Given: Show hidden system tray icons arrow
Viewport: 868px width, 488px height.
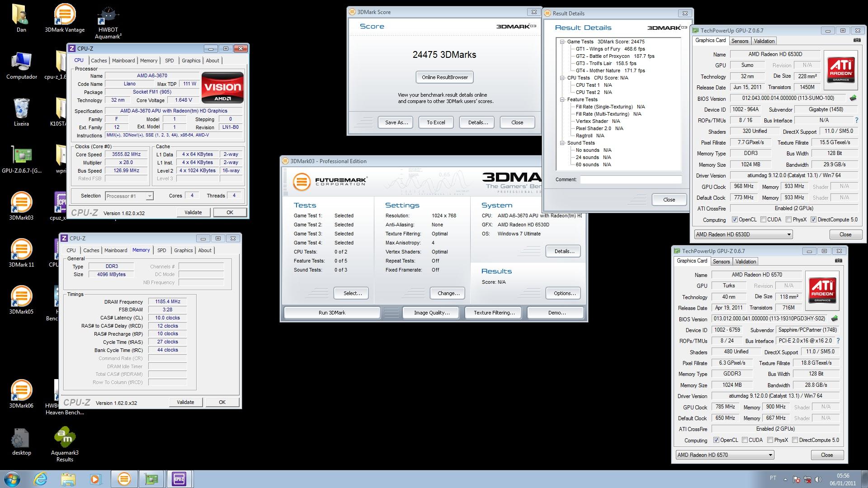Looking at the screenshot, I should click(x=785, y=479).
